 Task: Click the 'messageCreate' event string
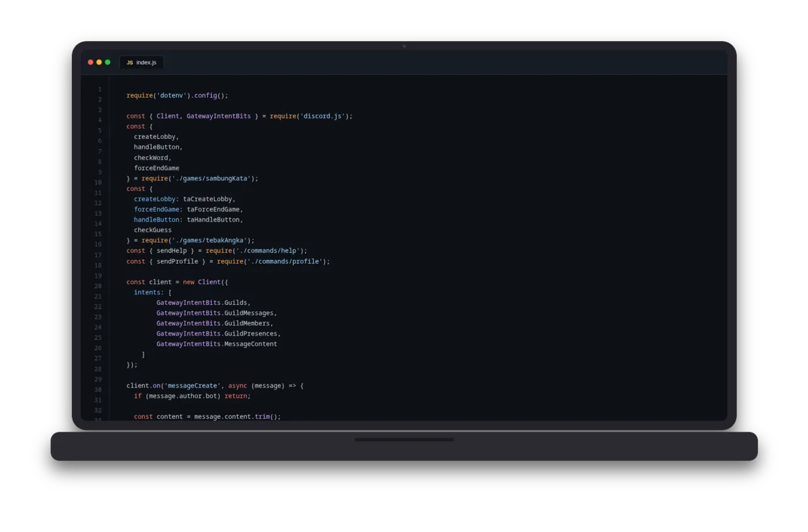(x=193, y=386)
